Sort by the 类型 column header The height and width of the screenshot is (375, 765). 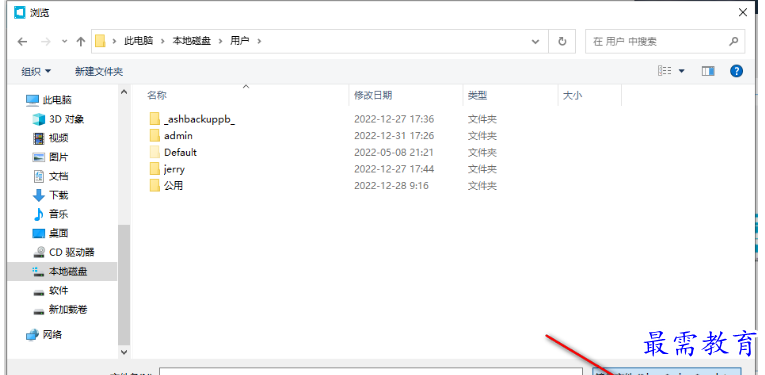coord(478,96)
